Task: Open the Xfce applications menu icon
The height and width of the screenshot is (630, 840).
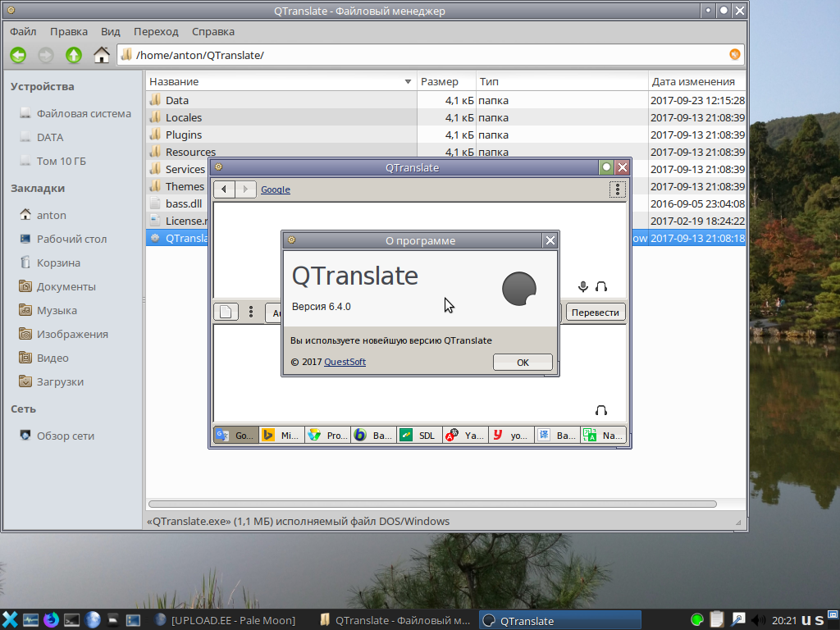Action: [x=10, y=620]
